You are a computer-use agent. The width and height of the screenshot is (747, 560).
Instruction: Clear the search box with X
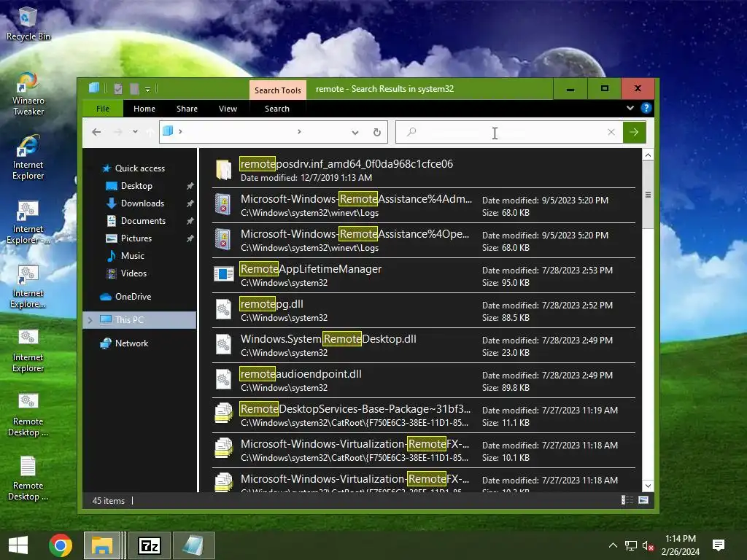click(x=611, y=132)
